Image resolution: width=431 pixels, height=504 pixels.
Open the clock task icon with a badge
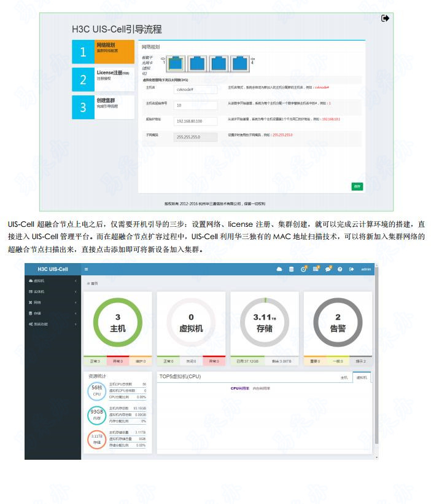click(303, 269)
